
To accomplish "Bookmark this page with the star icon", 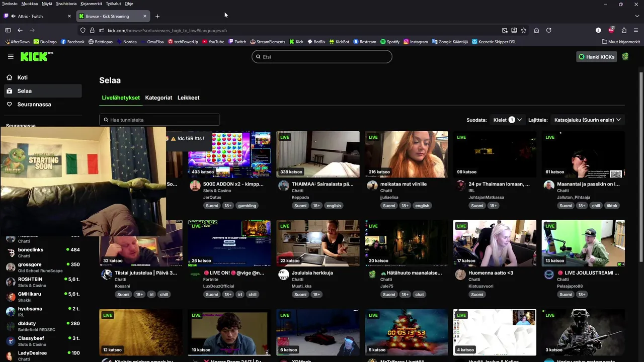I will tap(524, 30).
